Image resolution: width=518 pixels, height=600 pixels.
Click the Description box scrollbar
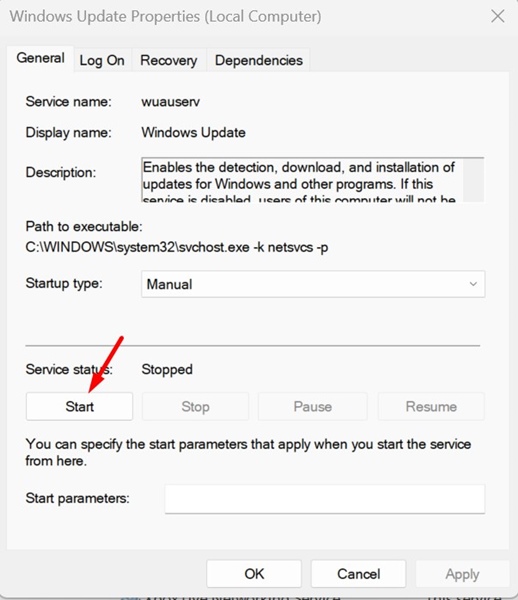click(474, 180)
